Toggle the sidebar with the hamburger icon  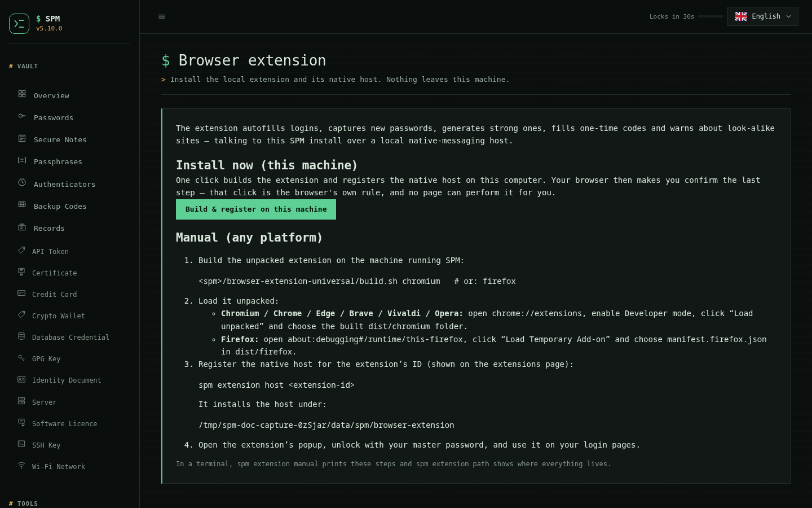pyautogui.click(x=162, y=17)
